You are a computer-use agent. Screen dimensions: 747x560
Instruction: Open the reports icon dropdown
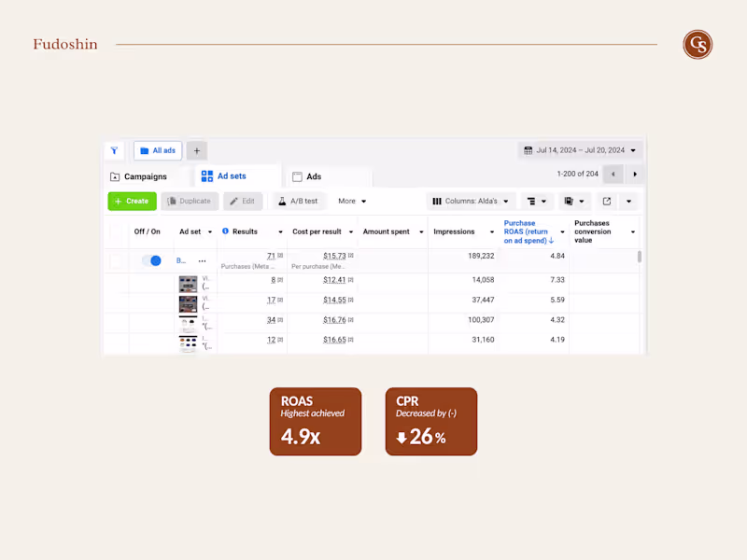pos(574,202)
